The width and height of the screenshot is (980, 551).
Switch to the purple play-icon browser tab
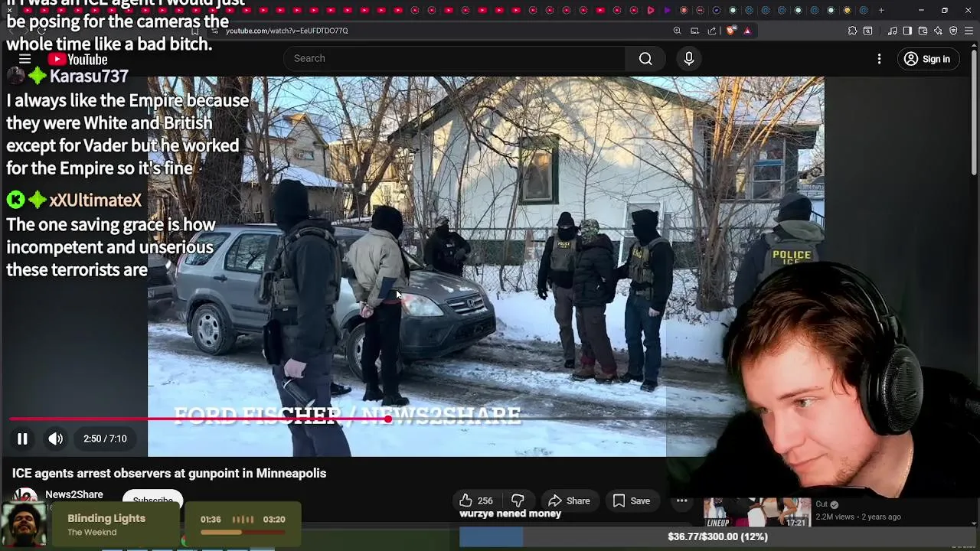[x=667, y=10]
